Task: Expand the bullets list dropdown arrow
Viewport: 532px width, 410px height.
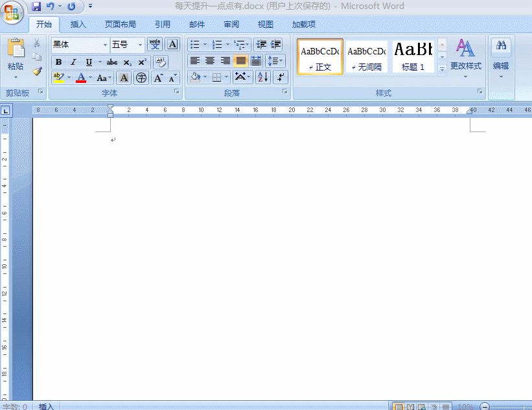Action: 205,45
